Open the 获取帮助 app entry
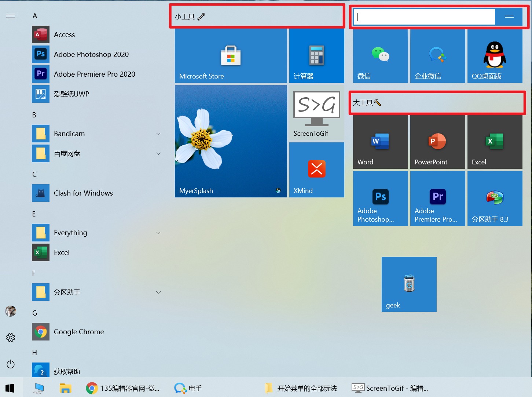Image resolution: width=532 pixels, height=397 pixels. pos(97,371)
